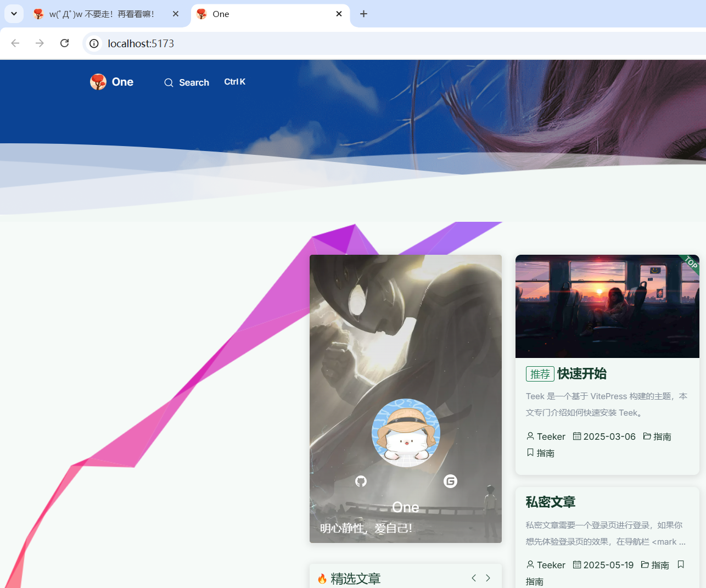Open the train sunset cover image
The image size is (706, 588).
click(x=607, y=306)
